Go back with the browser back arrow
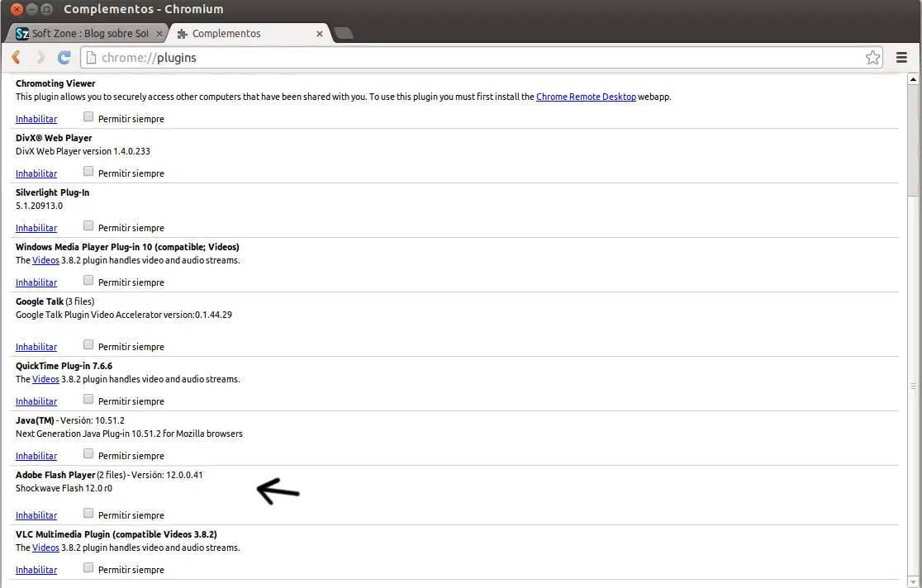Image resolution: width=922 pixels, height=588 pixels. pos(17,57)
